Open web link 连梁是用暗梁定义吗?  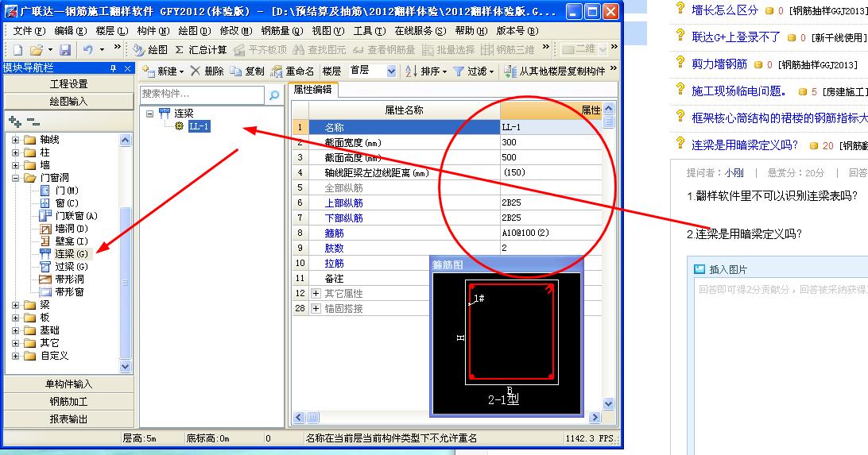(x=745, y=145)
